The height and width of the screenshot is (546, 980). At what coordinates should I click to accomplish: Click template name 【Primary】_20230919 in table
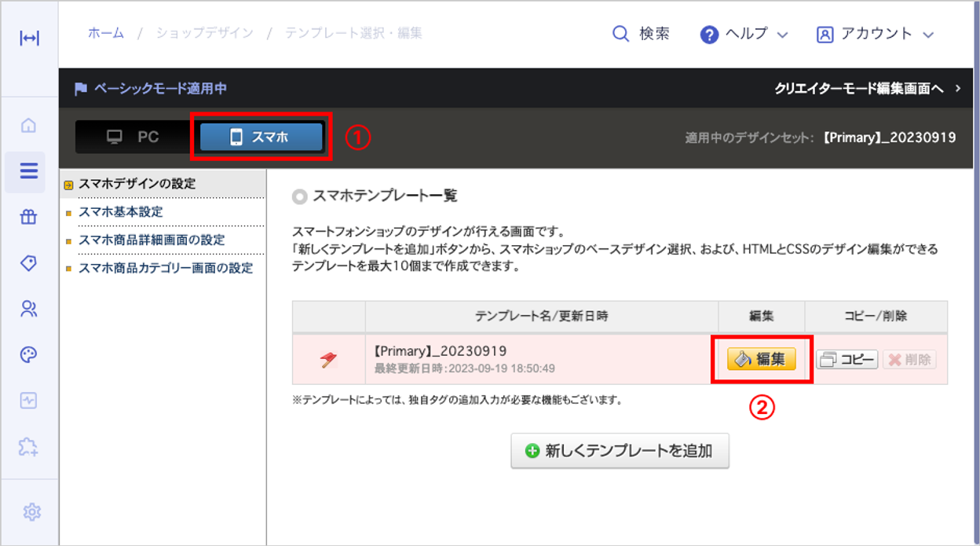441,351
